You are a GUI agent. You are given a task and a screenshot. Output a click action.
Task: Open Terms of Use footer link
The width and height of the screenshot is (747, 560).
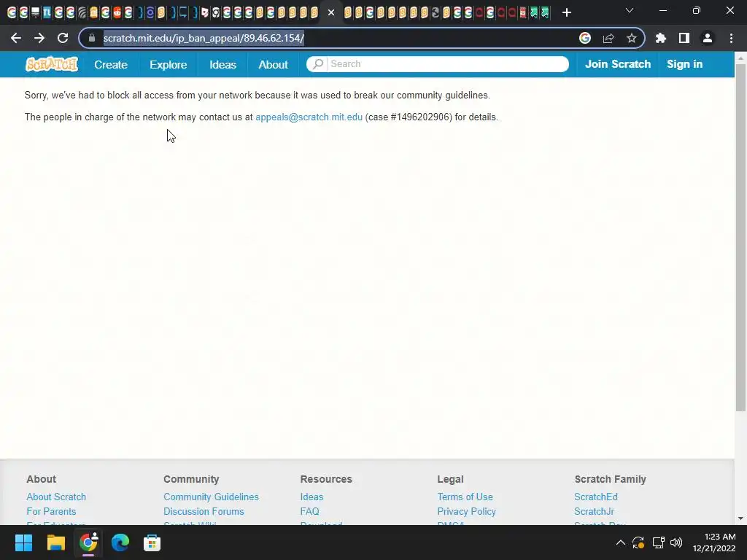(x=465, y=497)
